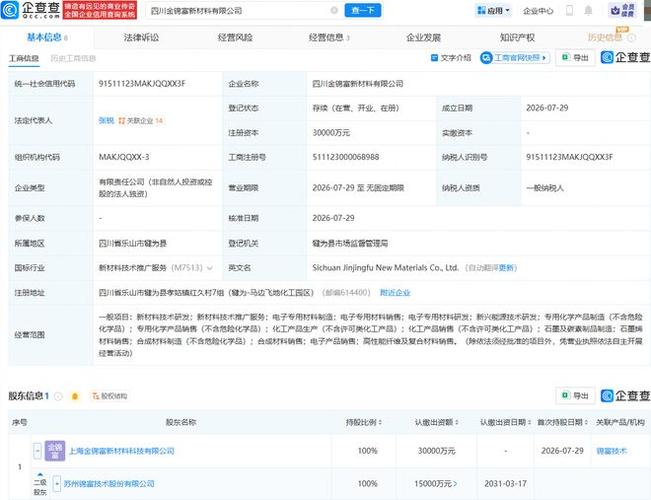Open the 应用 dropdown menu
This screenshot has height=500, width=651.
pyautogui.click(x=494, y=11)
